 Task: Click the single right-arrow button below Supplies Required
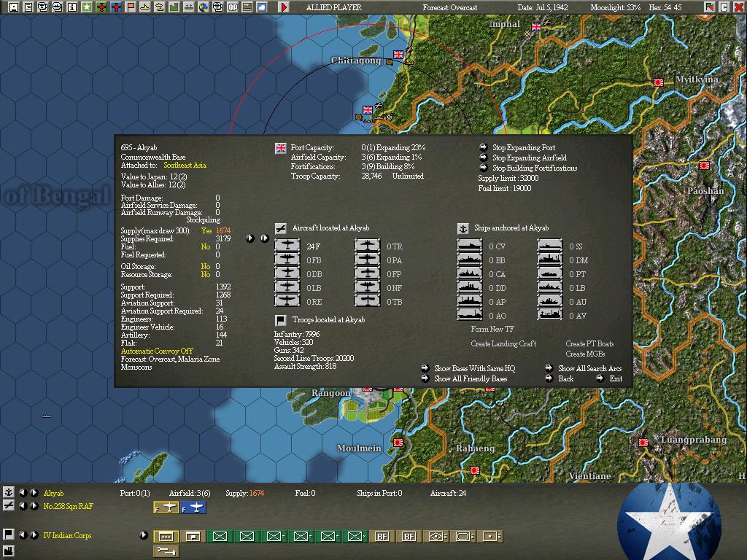[x=250, y=238]
